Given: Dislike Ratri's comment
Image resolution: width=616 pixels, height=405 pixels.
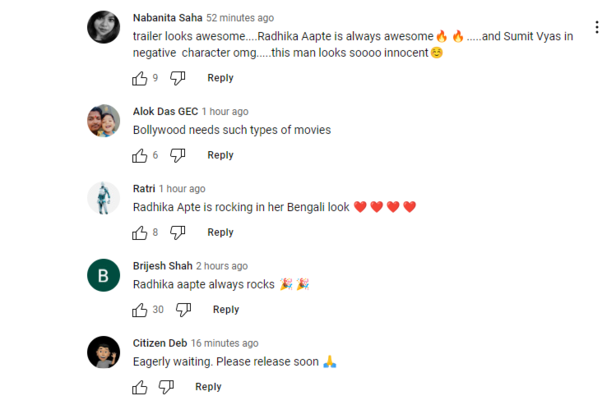Looking at the screenshot, I should (x=178, y=232).
